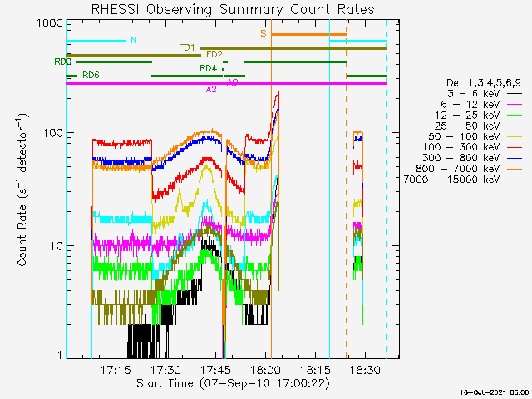532x399 pixels.
Task: Click yellow line swatch for 50 - 100 keV
Action: [515, 136]
